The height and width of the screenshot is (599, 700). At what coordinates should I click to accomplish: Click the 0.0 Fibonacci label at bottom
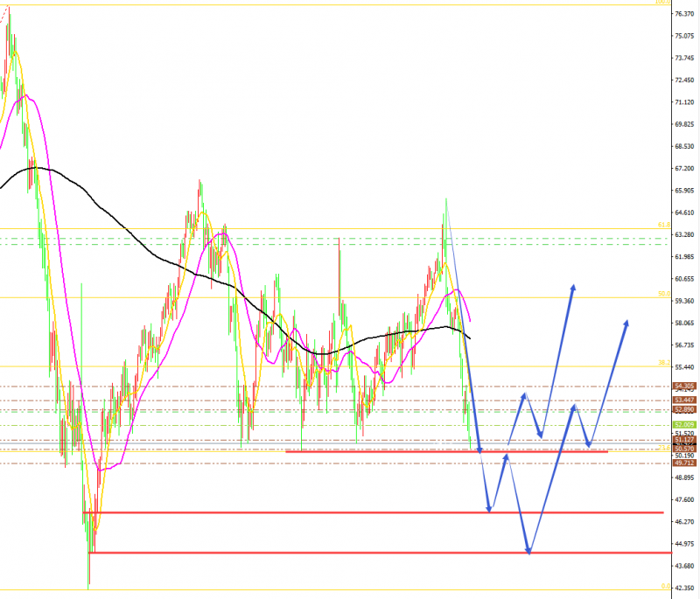[665, 586]
